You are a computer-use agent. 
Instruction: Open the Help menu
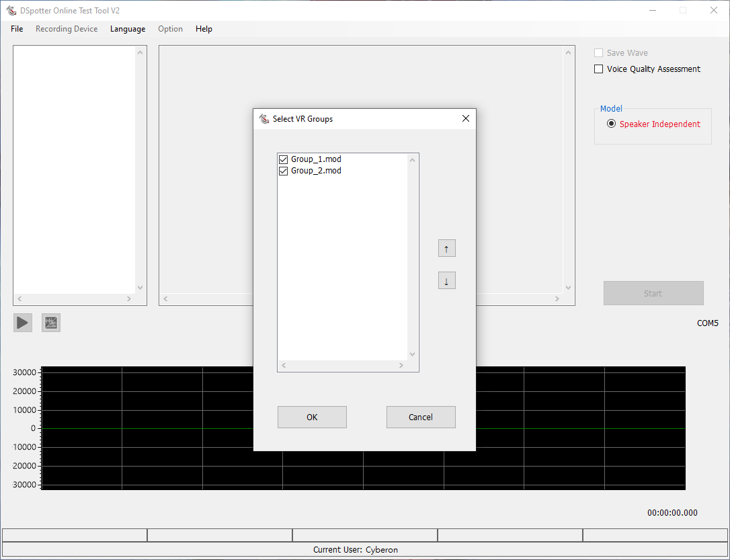[204, 29]
